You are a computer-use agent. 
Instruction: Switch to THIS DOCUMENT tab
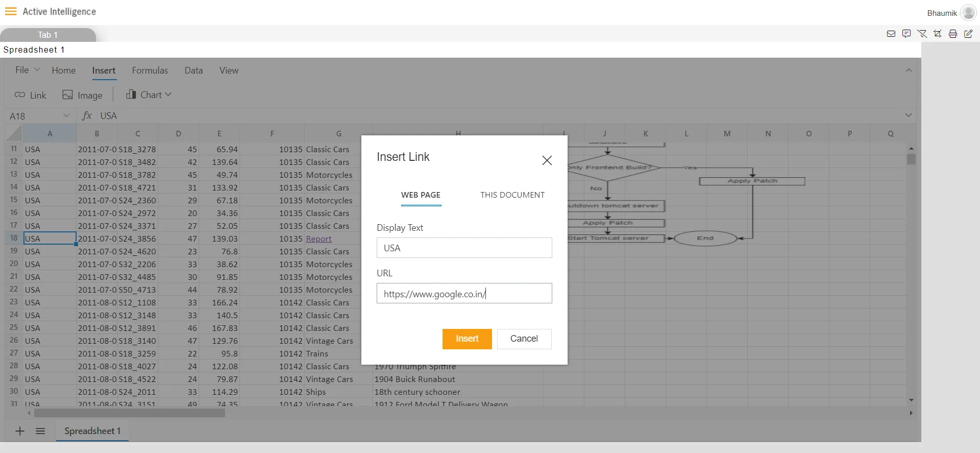coord(512,195)
